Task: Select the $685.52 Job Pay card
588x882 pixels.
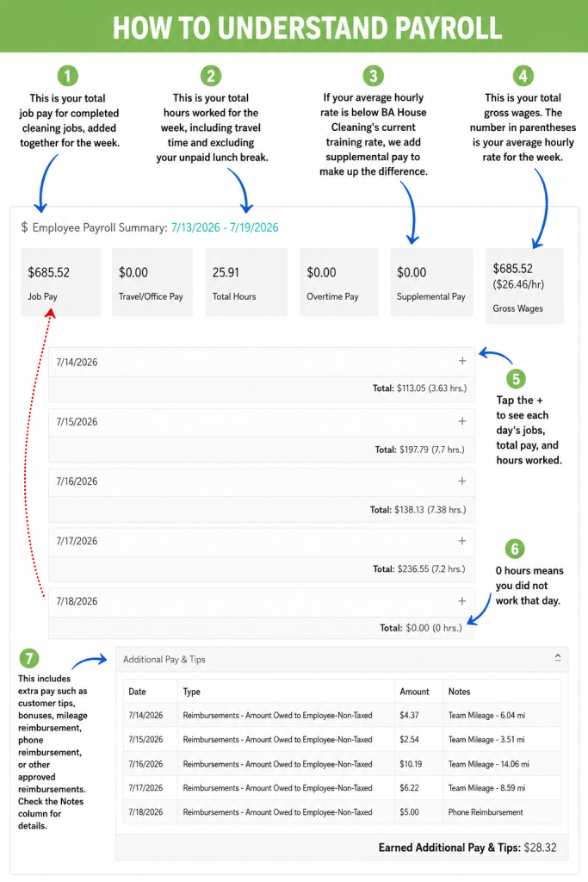Action: tap(61, 282)
